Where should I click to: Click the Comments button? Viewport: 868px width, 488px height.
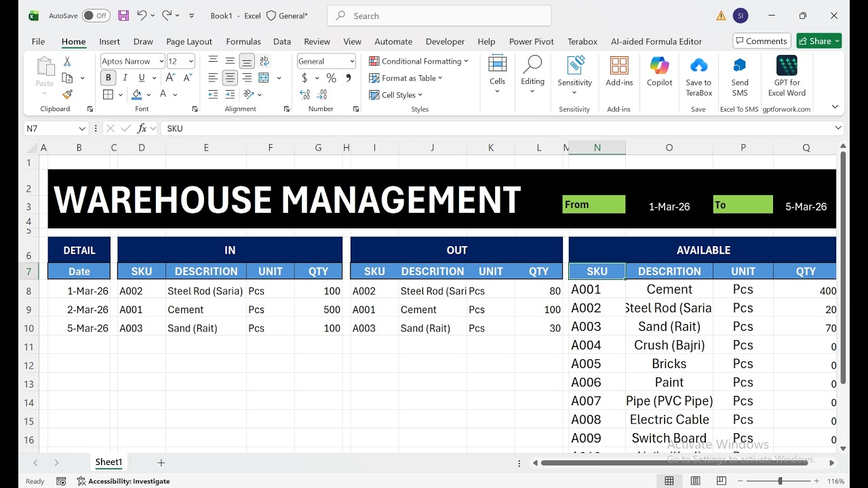click(x=762, y=41)
